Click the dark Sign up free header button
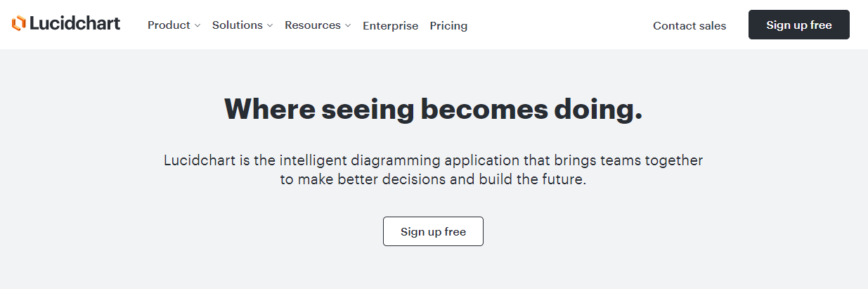 pos(798,25)
